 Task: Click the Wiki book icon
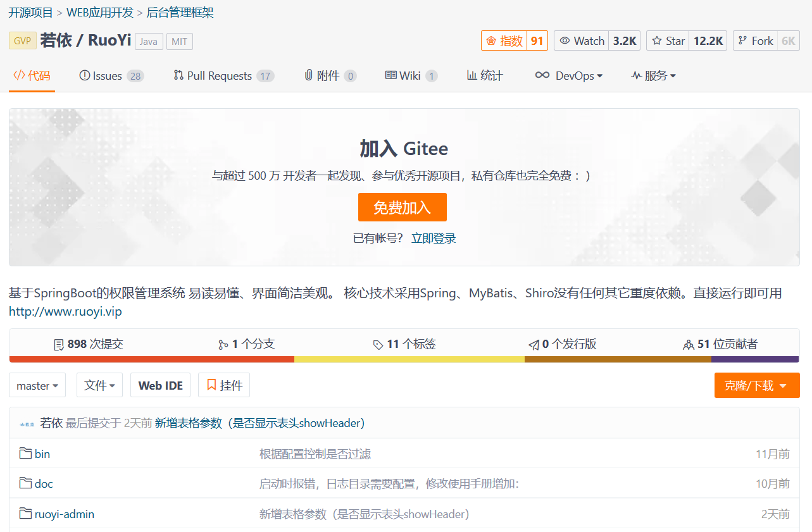[391, 75]
